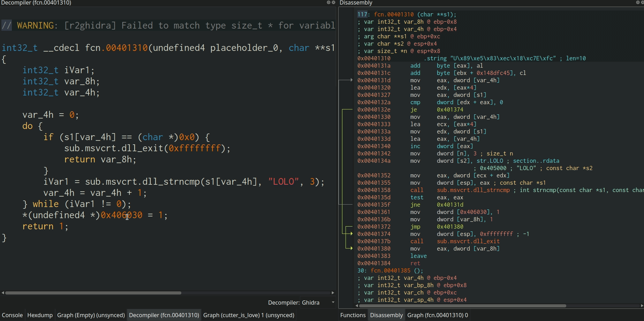
Task: Click disassembly address 0x00401310
Action: tap(374, 58)
